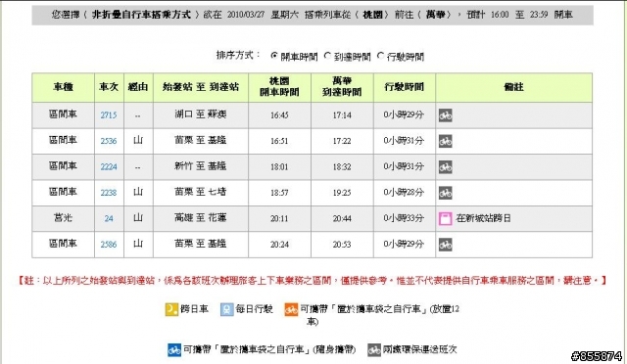Click the 莒光 train type cell
This screenshot has width=627, height=364.
(63, 218)
